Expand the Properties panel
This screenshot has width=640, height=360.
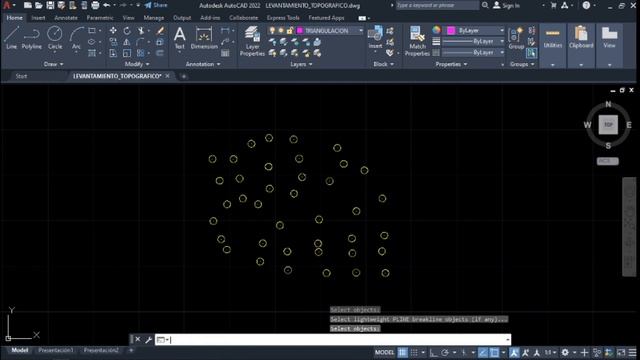[451, 64]
